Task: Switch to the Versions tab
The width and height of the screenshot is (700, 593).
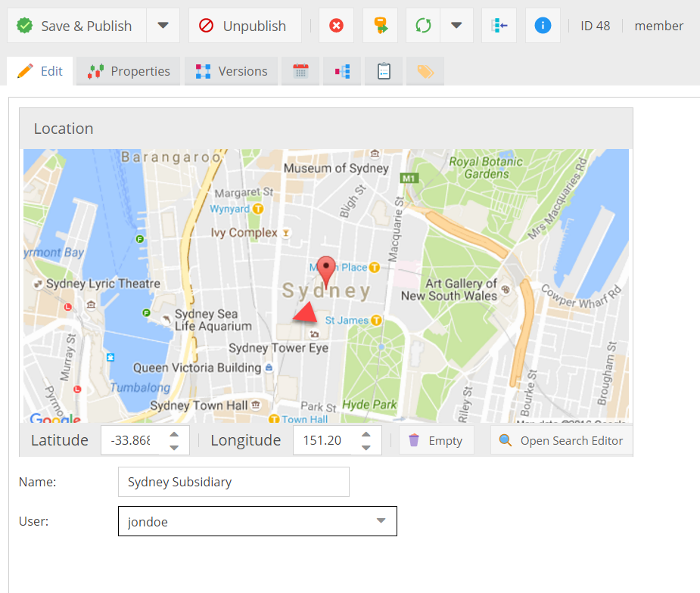Action: (232, 71)
